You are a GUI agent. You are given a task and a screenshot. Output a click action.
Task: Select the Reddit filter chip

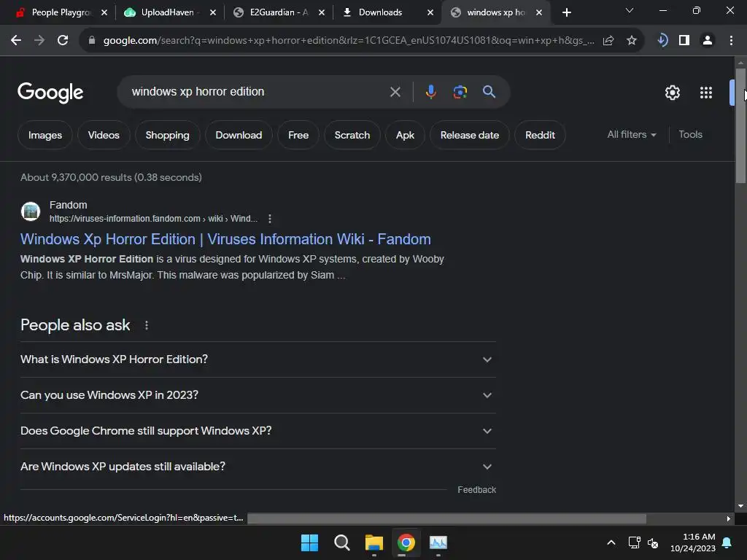coord(540,135)
